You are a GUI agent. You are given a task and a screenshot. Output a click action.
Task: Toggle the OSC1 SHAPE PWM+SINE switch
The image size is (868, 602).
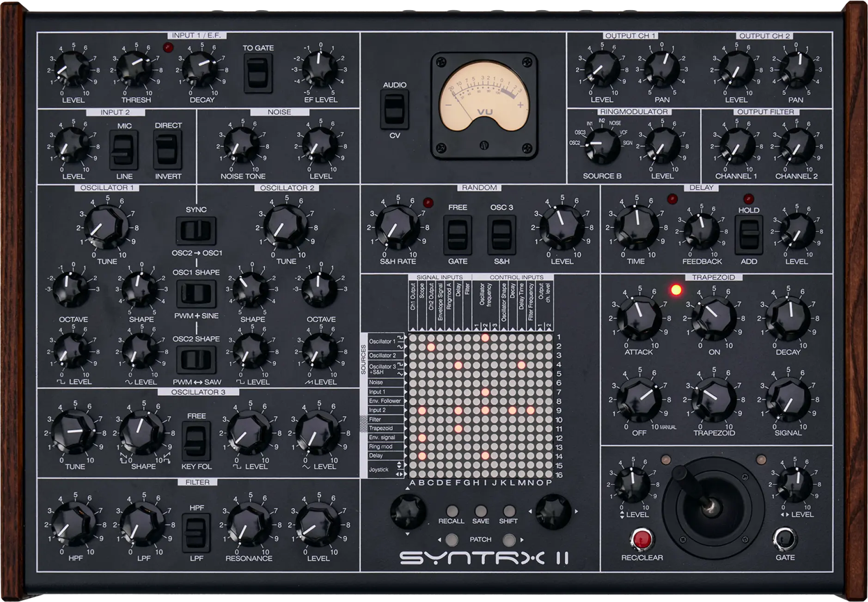[x=196, y=294]
